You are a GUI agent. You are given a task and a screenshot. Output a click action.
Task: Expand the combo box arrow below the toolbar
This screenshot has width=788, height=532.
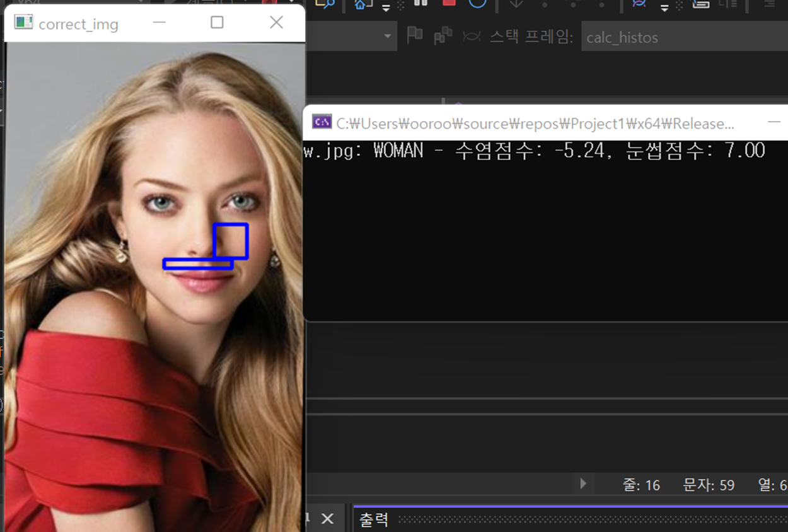tap(386, 37)
